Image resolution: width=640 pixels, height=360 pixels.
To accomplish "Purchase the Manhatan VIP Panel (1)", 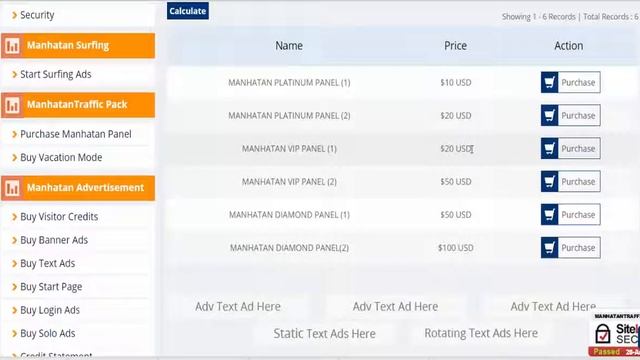I will tap(571, 149).
